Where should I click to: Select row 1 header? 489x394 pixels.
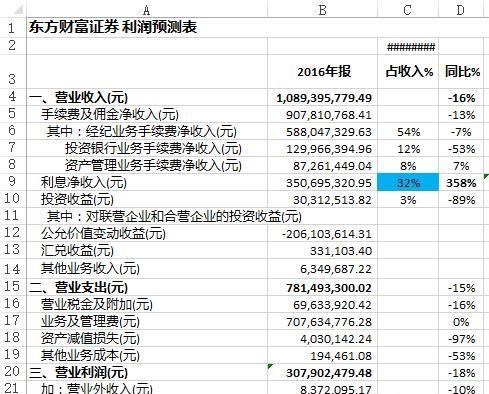[x=12, y=27]
